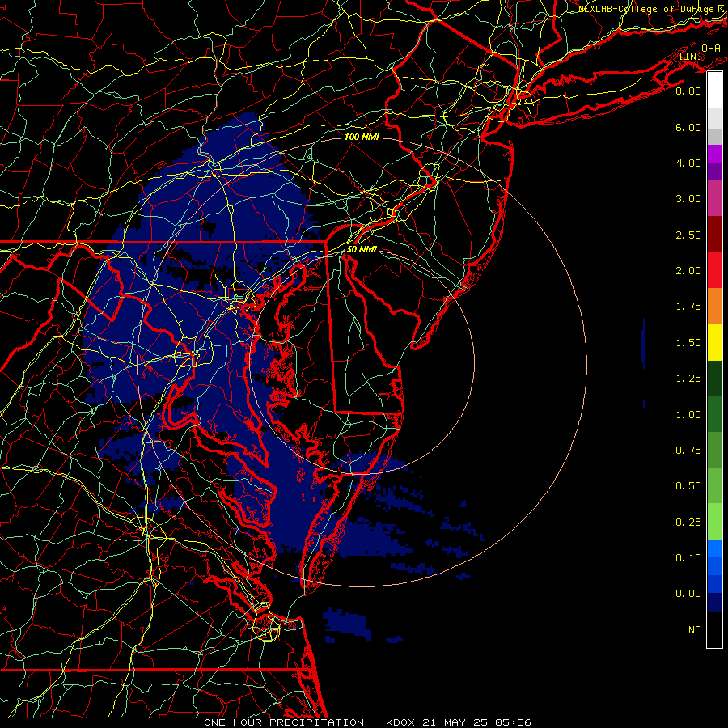Click the 2.50 legend value label
This screenshot has height=728, width=728.
(688, 235)
